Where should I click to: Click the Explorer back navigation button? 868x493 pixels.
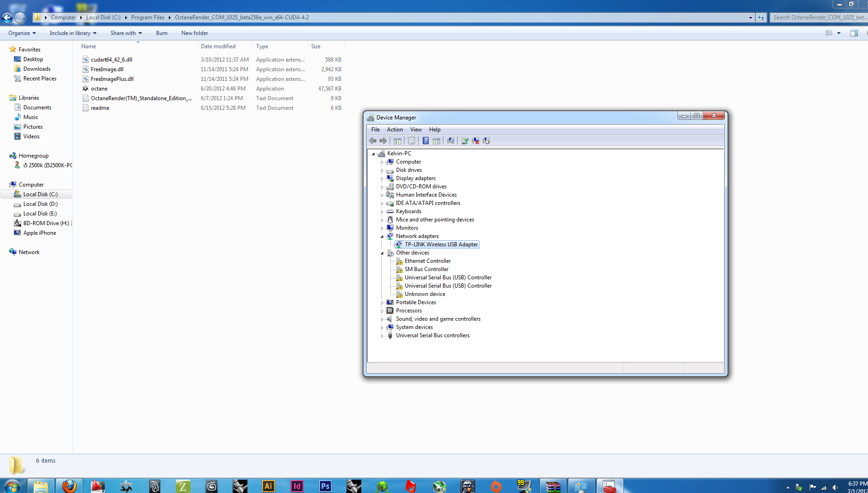tap(7, 17)
